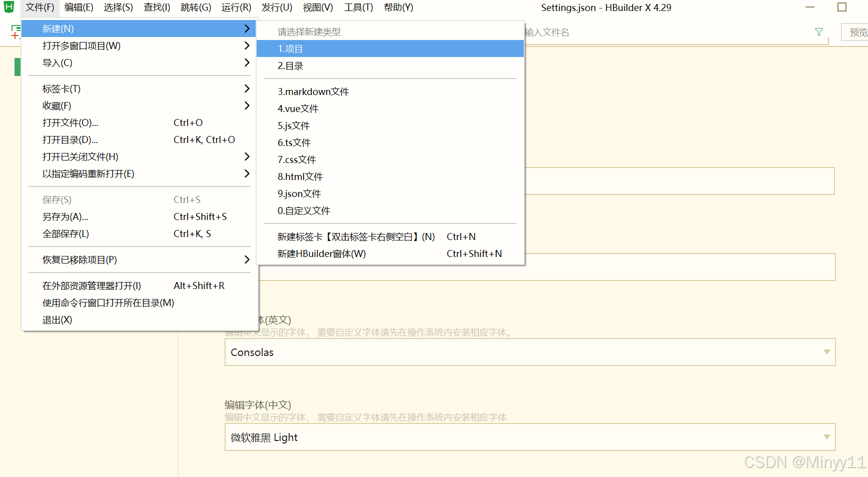868x477 pixels.
Task: Expand the 打开多窗口项目(W) submenu
Action: [140, 46]
